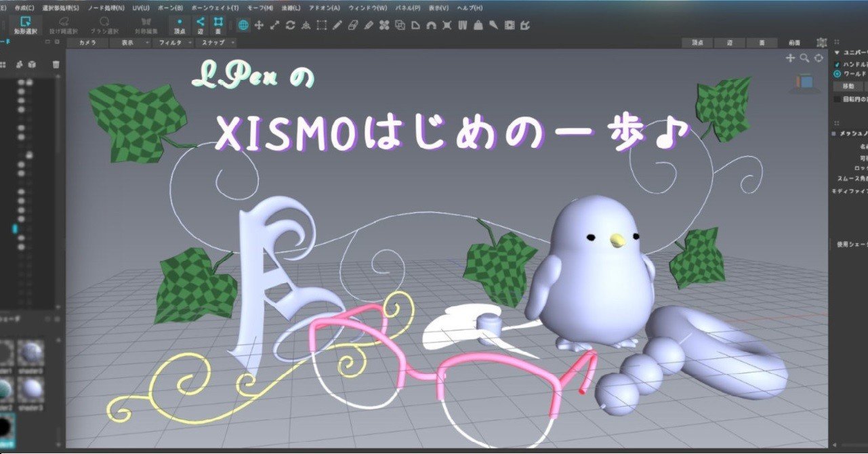868x454 pixels.
Task: Click the comb-shaped tool icon
Action: [x=462, y=25]
